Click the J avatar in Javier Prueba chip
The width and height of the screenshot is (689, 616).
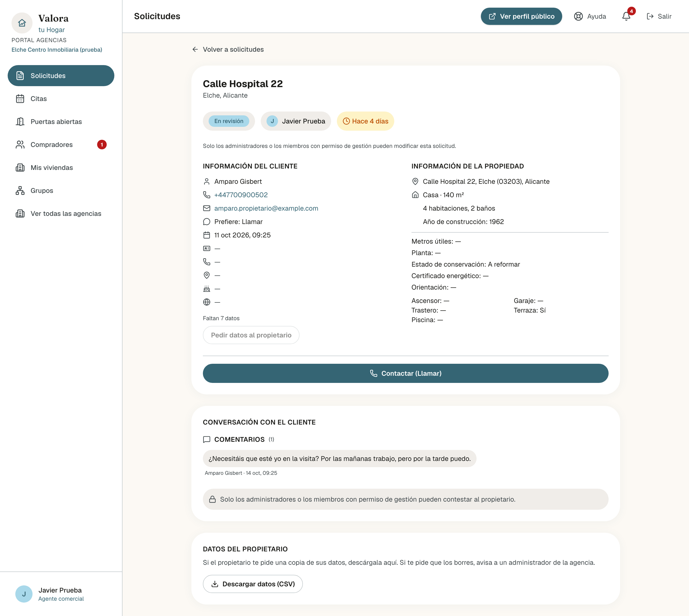(x=272, y=121)
